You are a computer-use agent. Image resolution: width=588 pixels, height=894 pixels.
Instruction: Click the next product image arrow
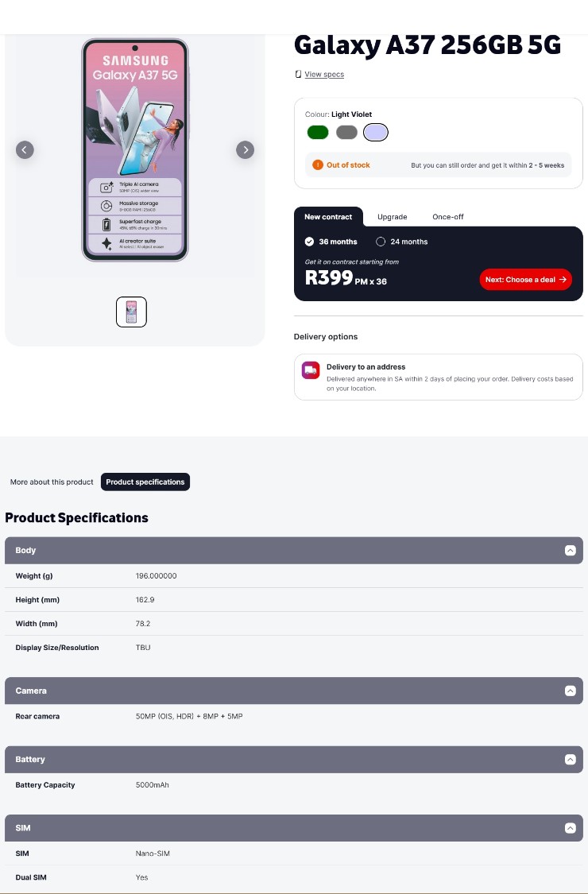(246, 150)
